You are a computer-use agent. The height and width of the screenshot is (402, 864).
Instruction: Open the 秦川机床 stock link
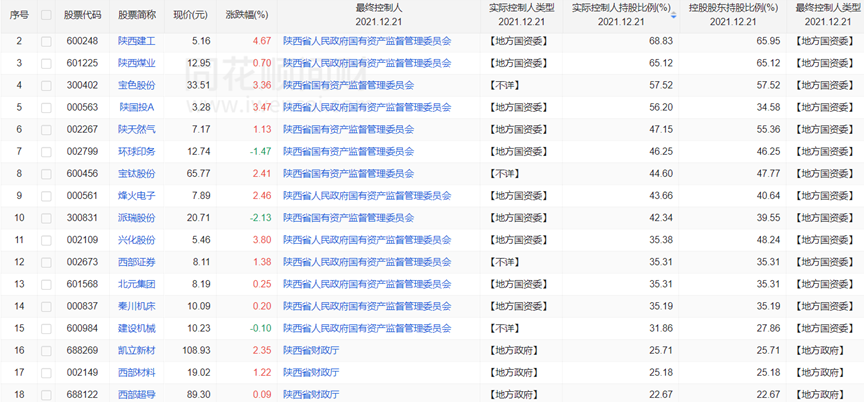137,306
